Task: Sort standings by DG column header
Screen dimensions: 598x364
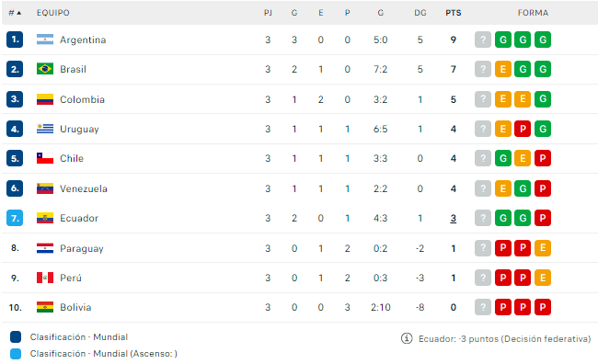Action: [420, 13]
